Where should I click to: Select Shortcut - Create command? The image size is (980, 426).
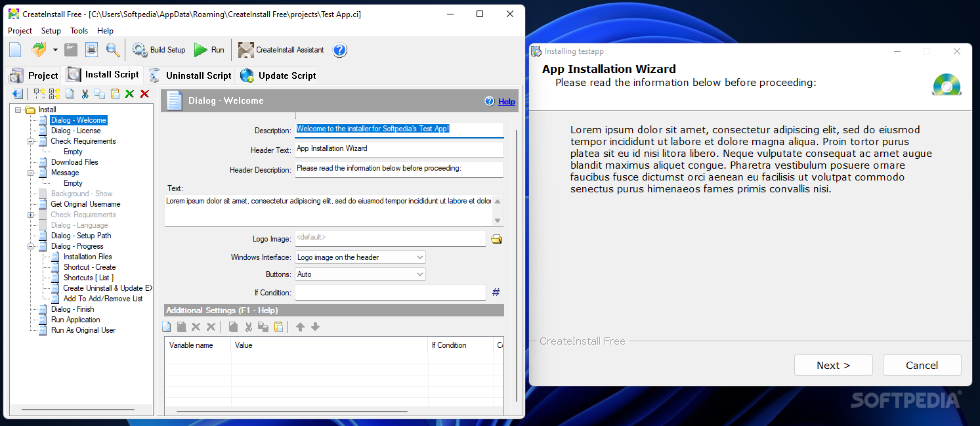pos(89,267)
